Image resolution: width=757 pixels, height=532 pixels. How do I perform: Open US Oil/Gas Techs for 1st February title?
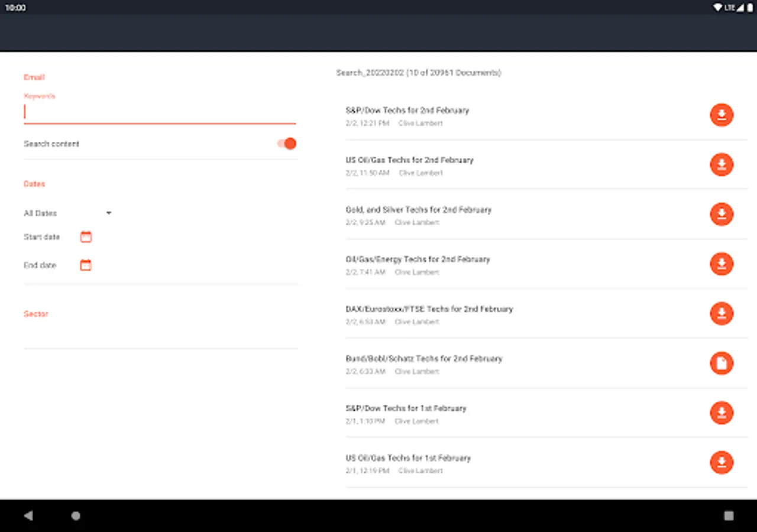click(409, 458)
